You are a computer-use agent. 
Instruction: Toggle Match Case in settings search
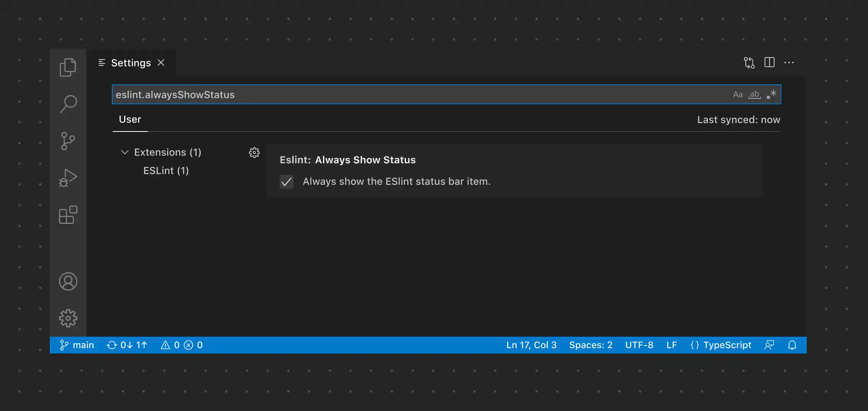(737, 94)
